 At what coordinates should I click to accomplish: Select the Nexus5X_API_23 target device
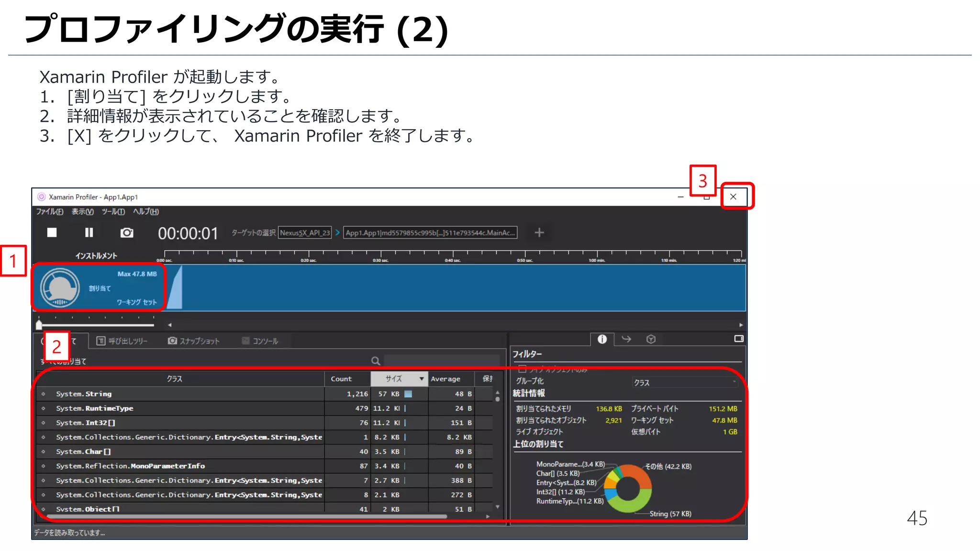tap(305, 233)
